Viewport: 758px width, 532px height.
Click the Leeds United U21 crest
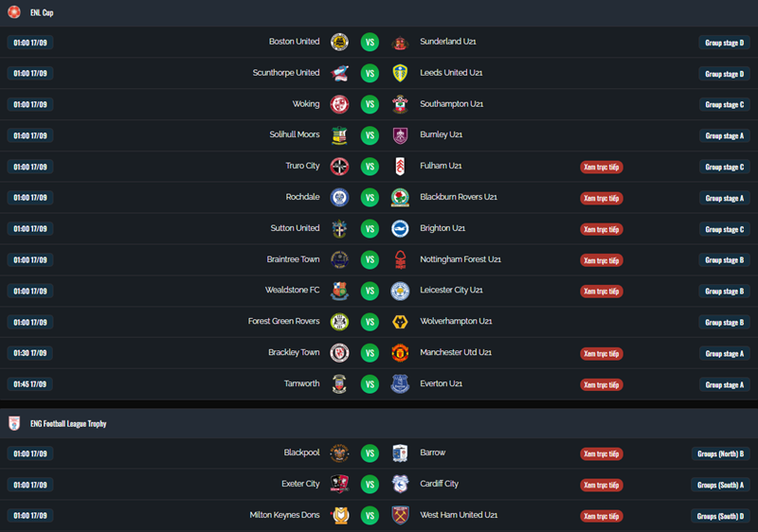point(400,73)
